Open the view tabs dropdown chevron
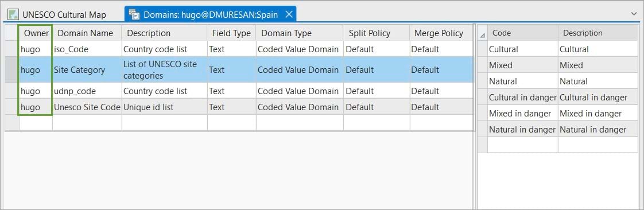 click(x=634, y=14)
